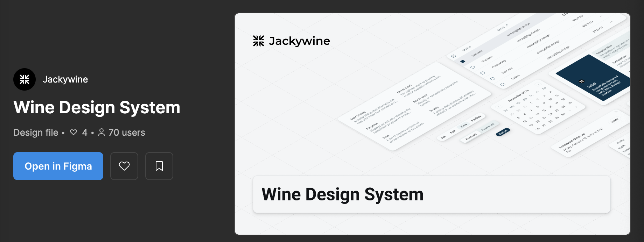
Task: Like the file with the heart button
Action: (x=124, y=166)
